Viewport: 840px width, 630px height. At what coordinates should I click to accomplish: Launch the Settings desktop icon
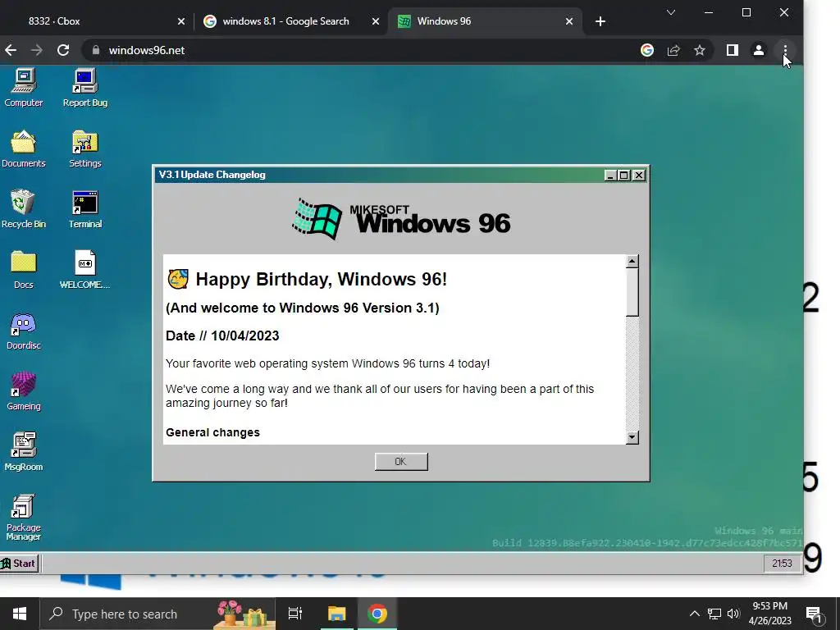pos(84,148)
